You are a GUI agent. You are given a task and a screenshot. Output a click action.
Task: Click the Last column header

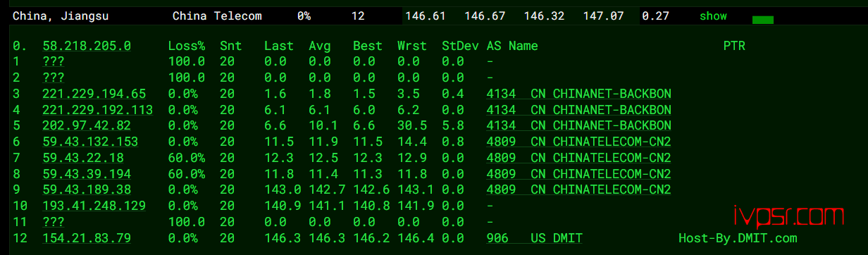point(279,46)
